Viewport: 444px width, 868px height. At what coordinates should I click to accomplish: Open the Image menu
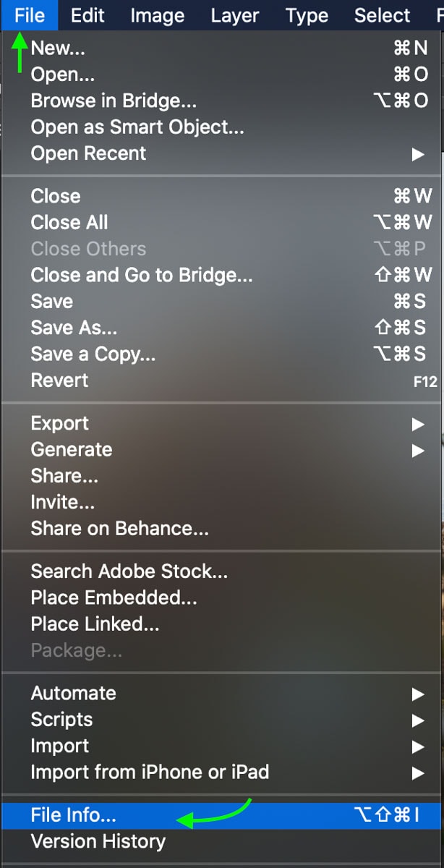point(158,15)
